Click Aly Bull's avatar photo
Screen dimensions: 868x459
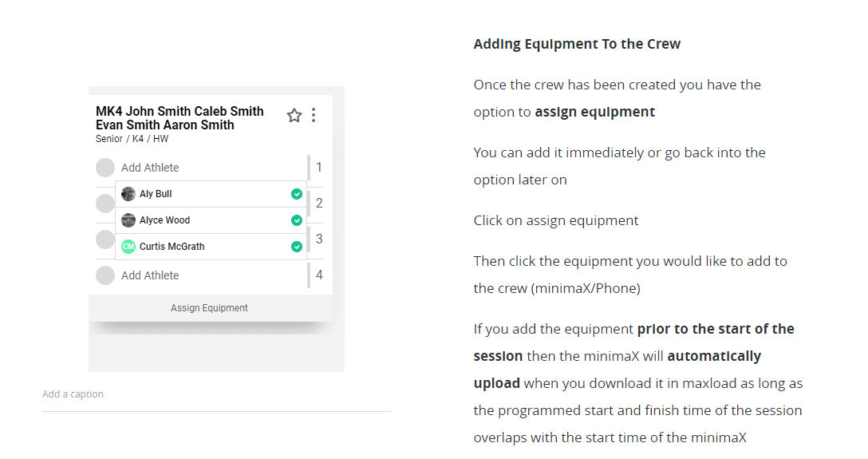click(128, 194)
